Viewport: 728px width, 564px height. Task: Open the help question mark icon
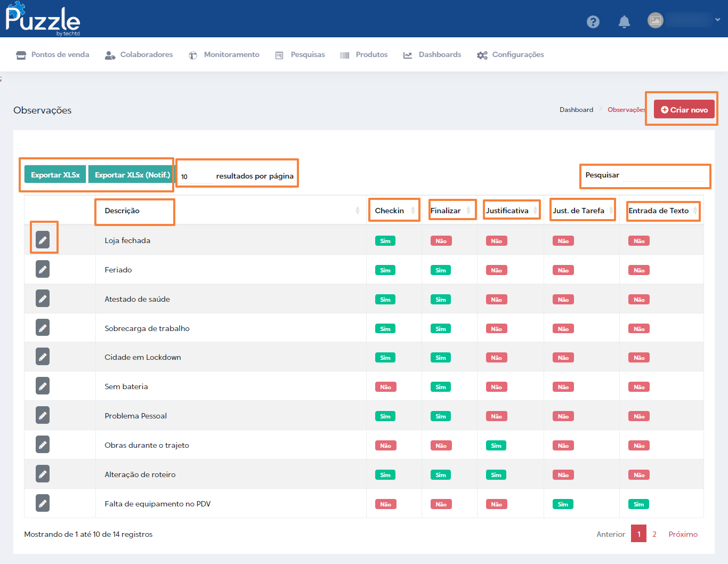593,21
